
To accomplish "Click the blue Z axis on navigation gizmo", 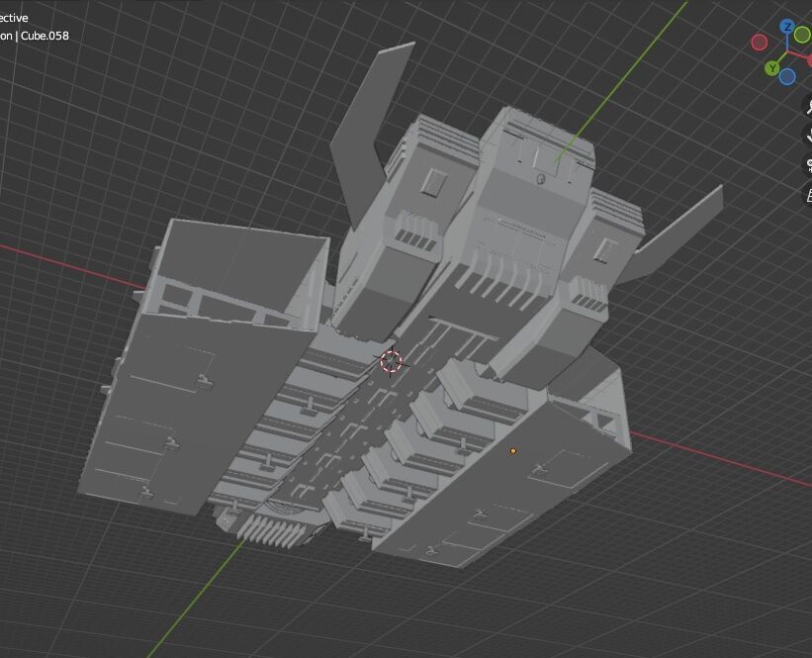I will 787,27.
